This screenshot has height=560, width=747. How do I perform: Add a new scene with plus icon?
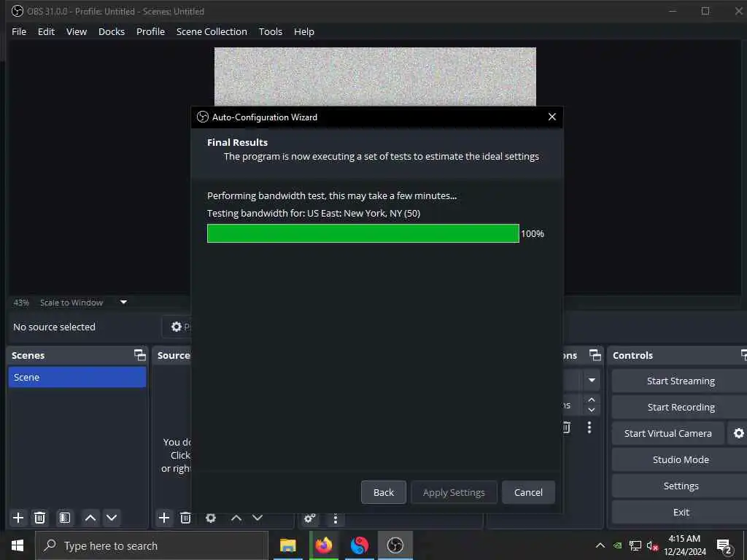coord(18,518)
